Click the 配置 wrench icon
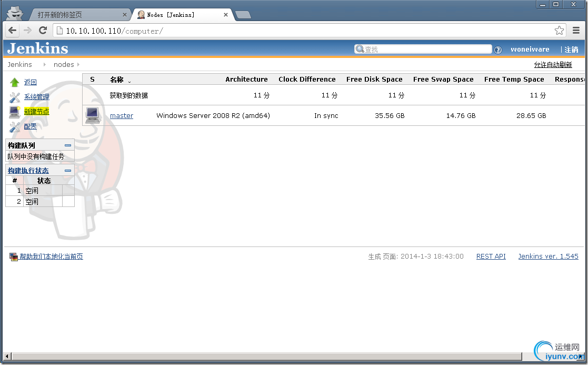Image resolution: width=588 pixels, height=365 pixels. 15,127
